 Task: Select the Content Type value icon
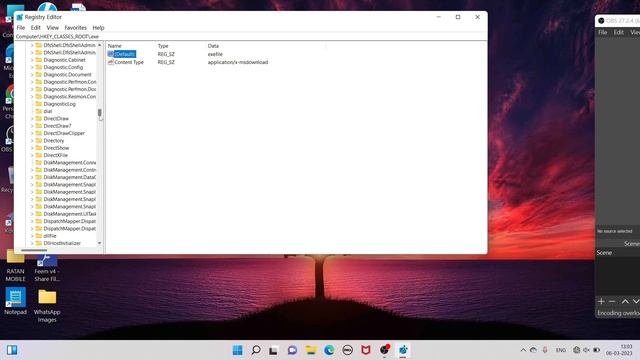tap(111, 62)
